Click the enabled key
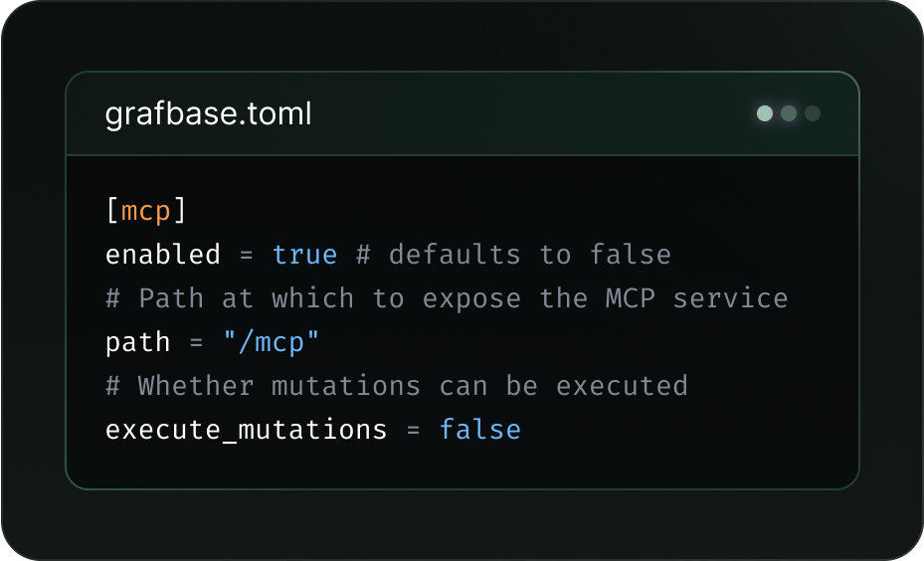Screen dimensions: 924x561 click(x=162, y=255)
